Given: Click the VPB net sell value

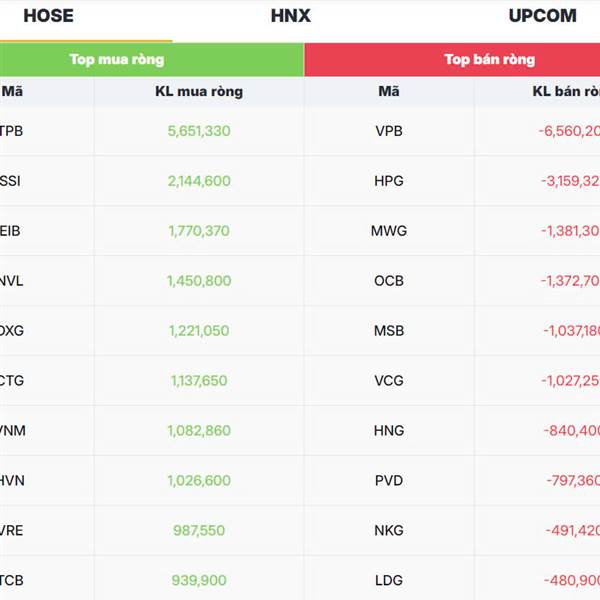Looking at the screenshot, I should (569, 131).
